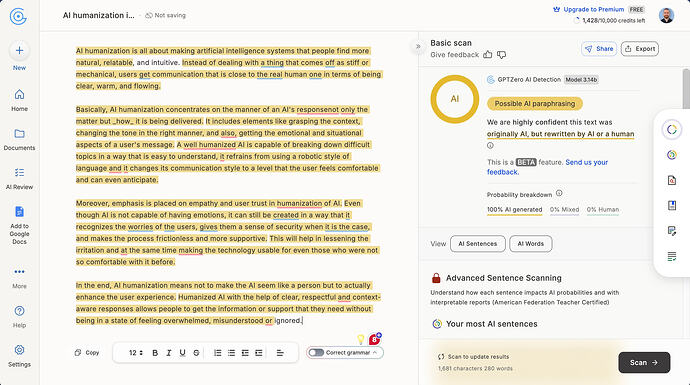690x385 pixels.
Task: Click Your most AI sentences heading
Action: (492, 324)
